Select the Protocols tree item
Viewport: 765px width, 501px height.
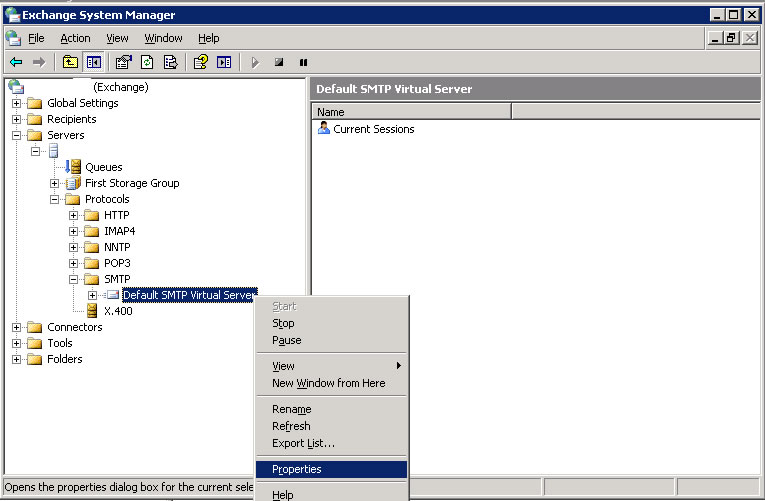107,199
